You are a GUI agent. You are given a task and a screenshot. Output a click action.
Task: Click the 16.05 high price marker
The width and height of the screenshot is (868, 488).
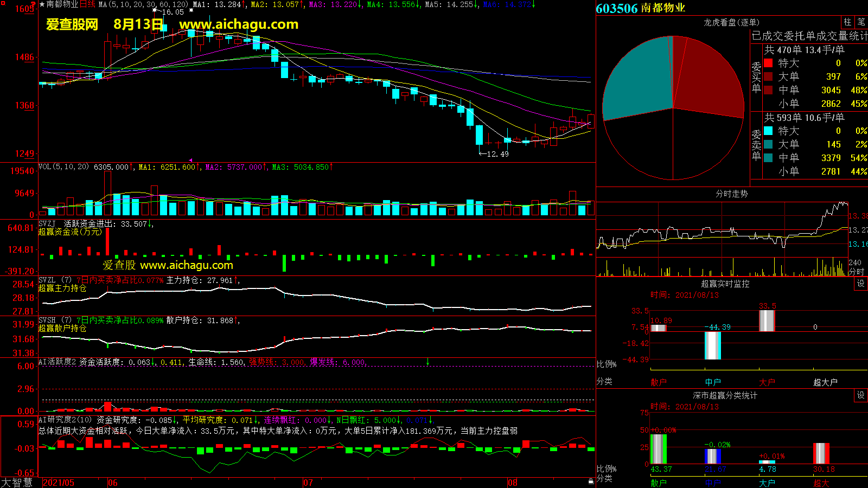pyautogui.click(x=173, y=12)
